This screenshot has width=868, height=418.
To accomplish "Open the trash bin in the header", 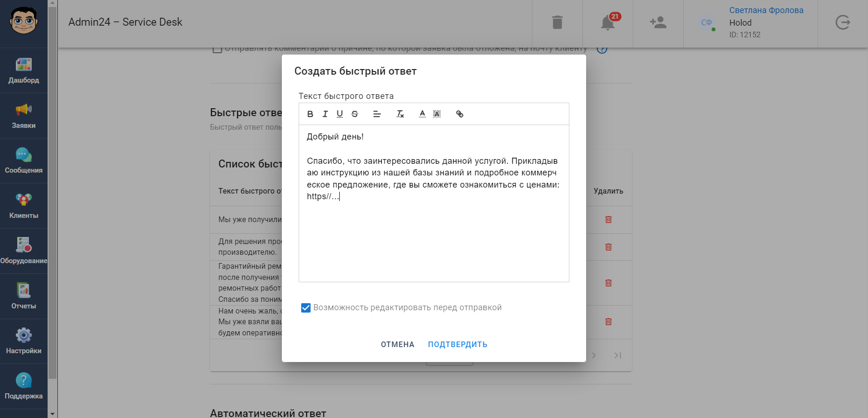I will pyautogui.click(x=557, y=22).
